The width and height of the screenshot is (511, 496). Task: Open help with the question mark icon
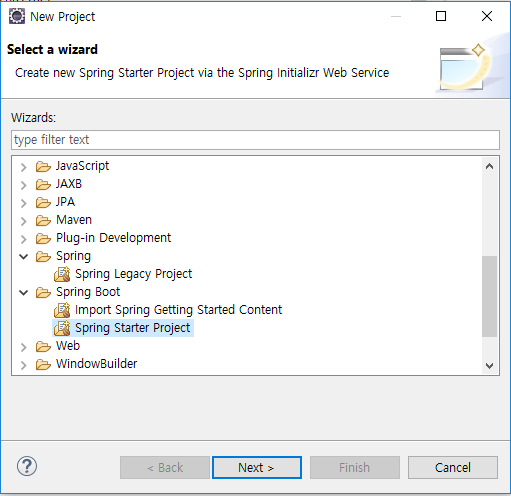[x=27, y=466]
